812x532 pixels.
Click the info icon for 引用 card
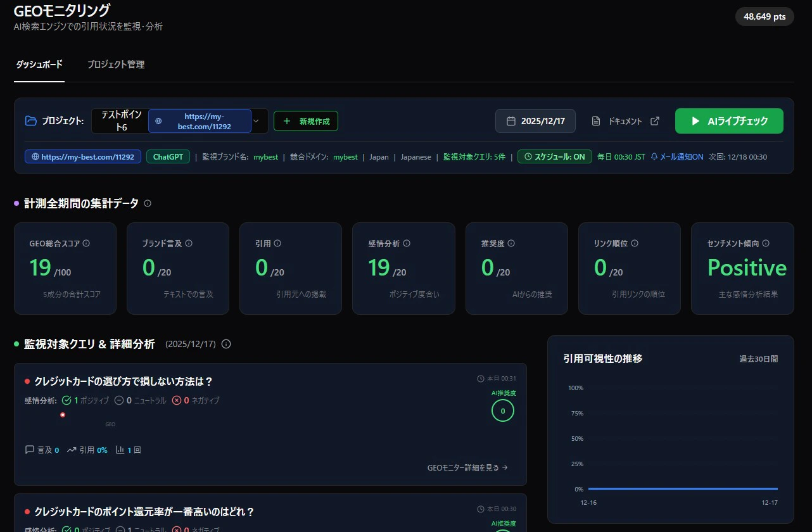277,243
